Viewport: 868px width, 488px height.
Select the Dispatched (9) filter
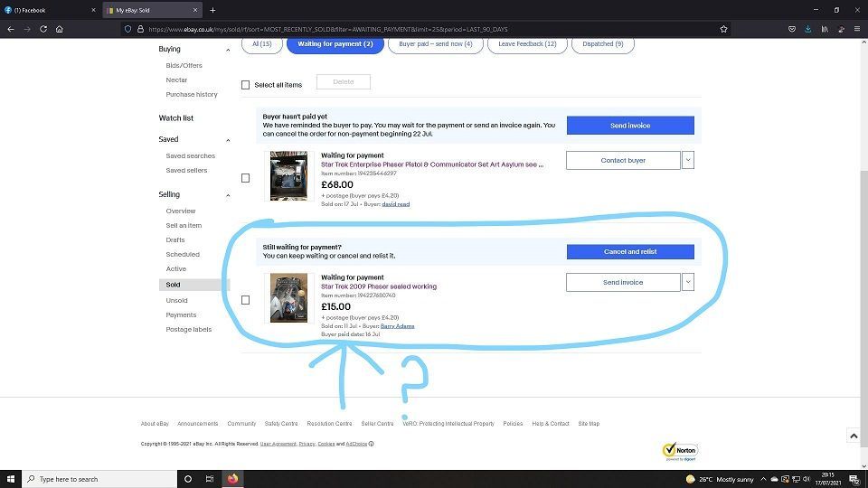tap(603, 43)
